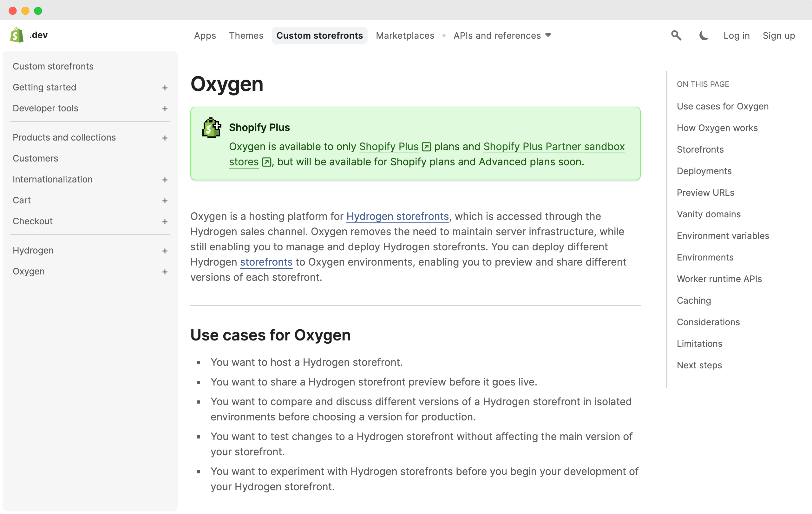Viewport: 812px width, 514px height.
Task: Expand the Hydrogen sidebar section
Action: [165, 251]
